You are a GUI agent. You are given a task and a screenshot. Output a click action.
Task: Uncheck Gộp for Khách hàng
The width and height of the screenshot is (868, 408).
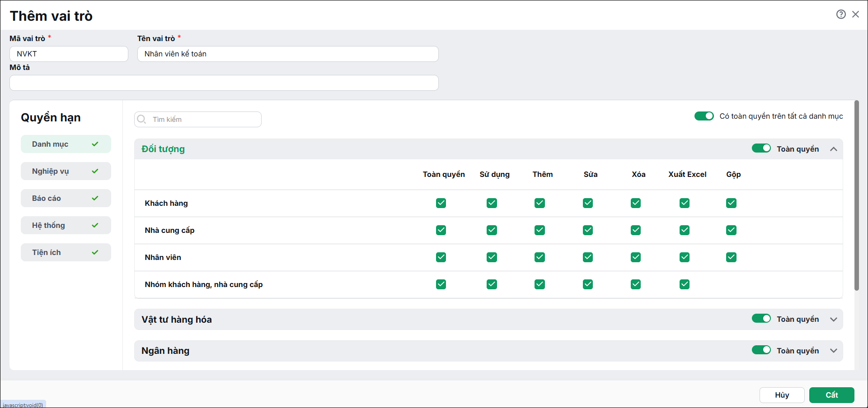[x=731, y=203]
